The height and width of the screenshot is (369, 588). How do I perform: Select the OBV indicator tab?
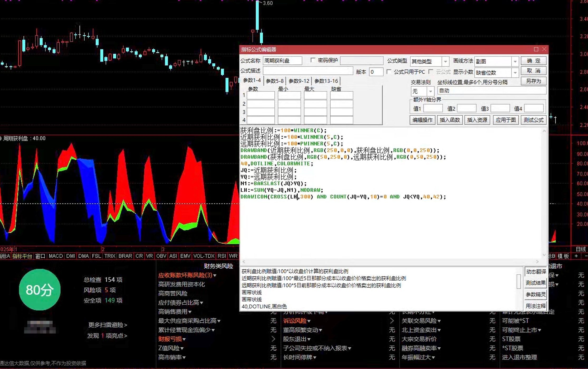[x=161, y=256]
